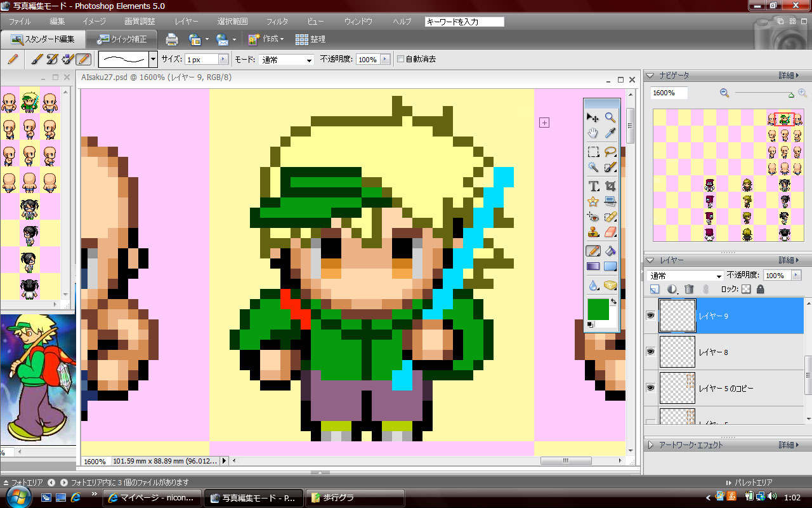The image size is (812, 508).
Task: Select the Paint Bucket tool
Action: (610, 251)
